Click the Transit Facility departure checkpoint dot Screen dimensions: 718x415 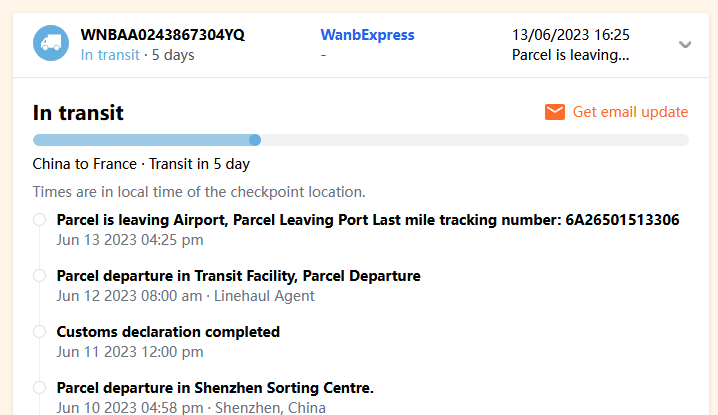coord(40,275)
